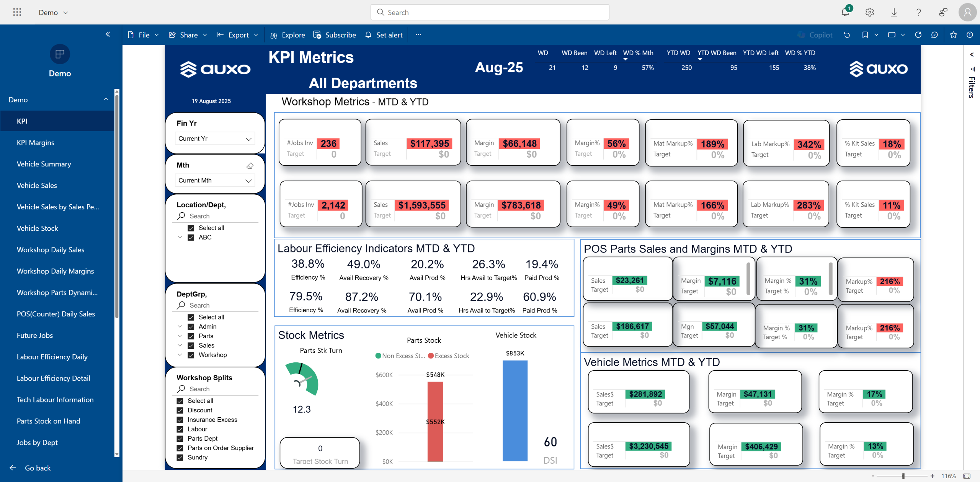Click the download arrow icon
The width and height of the screenshot is (980, 482).
(894, 12)
